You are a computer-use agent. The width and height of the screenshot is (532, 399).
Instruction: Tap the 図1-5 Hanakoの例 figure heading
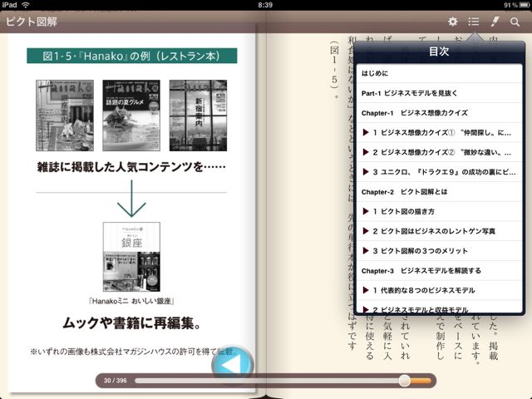tap(131, 56)
